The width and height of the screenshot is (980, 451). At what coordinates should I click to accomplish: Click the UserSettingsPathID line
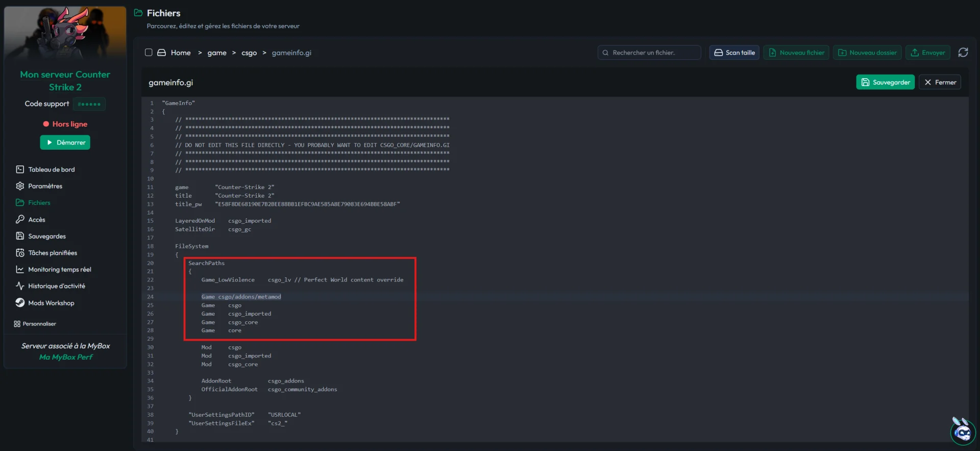coord(244,415)
